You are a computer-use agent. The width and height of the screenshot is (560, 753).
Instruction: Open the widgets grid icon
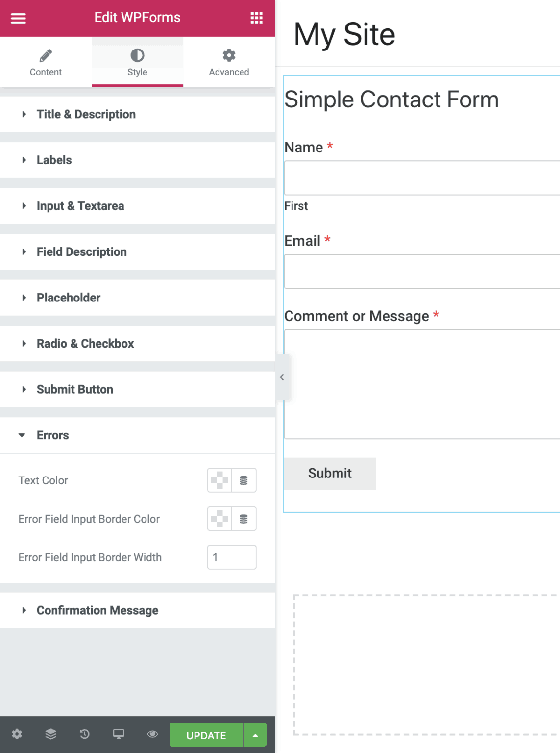256,18
